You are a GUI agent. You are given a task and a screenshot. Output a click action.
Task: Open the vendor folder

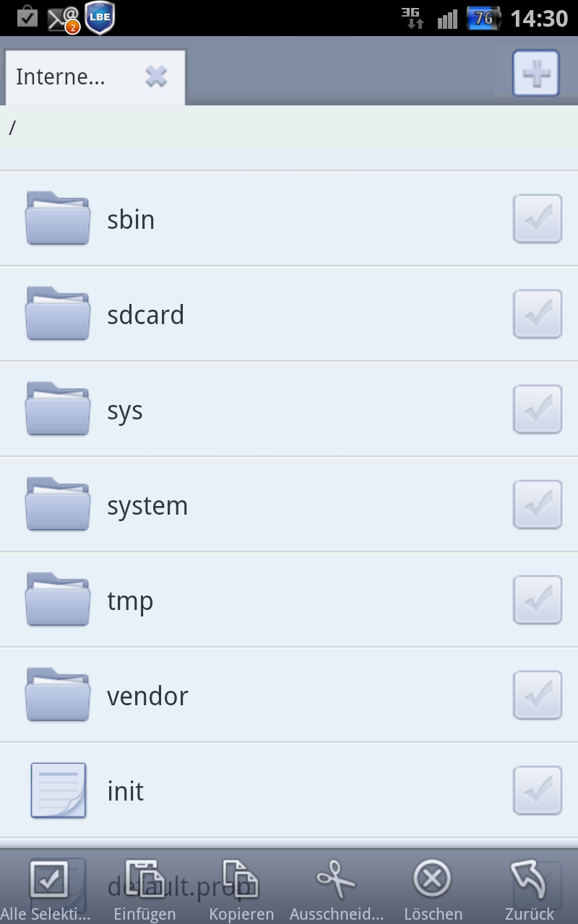tap(289, 695)
